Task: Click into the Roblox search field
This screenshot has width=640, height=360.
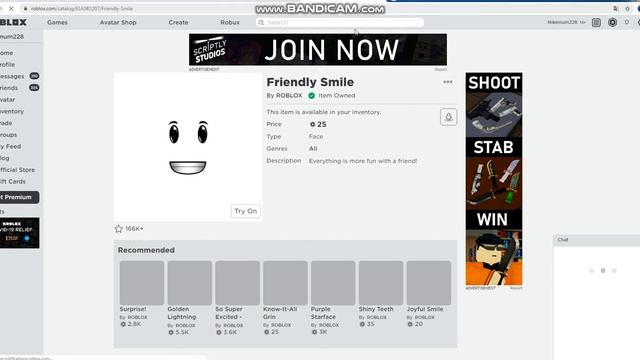Action: tap(340, 22)
